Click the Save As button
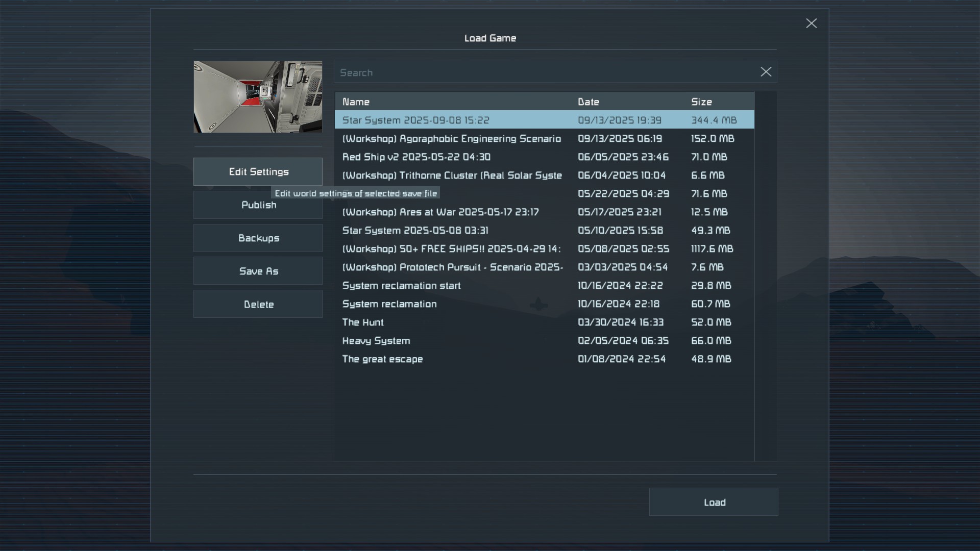Viewport: 980px width, 551px height. pyautogui.click(x=258, y=271)
